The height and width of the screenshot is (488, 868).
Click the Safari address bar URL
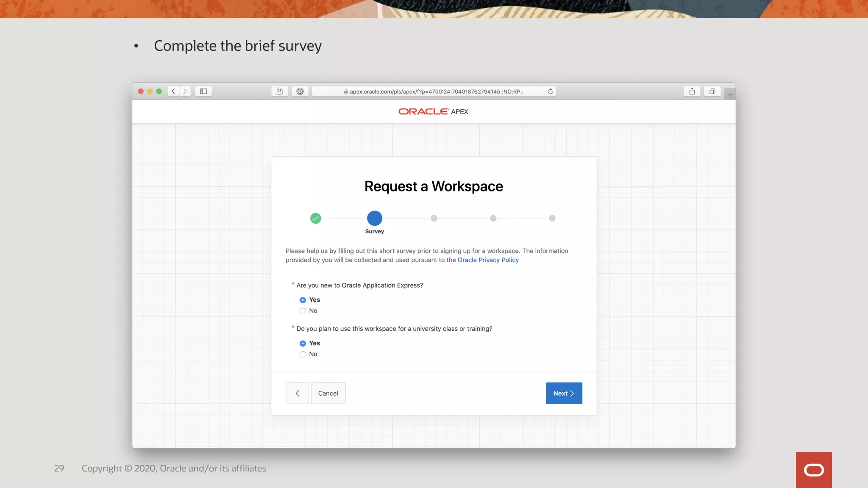(x=434, y=91)
